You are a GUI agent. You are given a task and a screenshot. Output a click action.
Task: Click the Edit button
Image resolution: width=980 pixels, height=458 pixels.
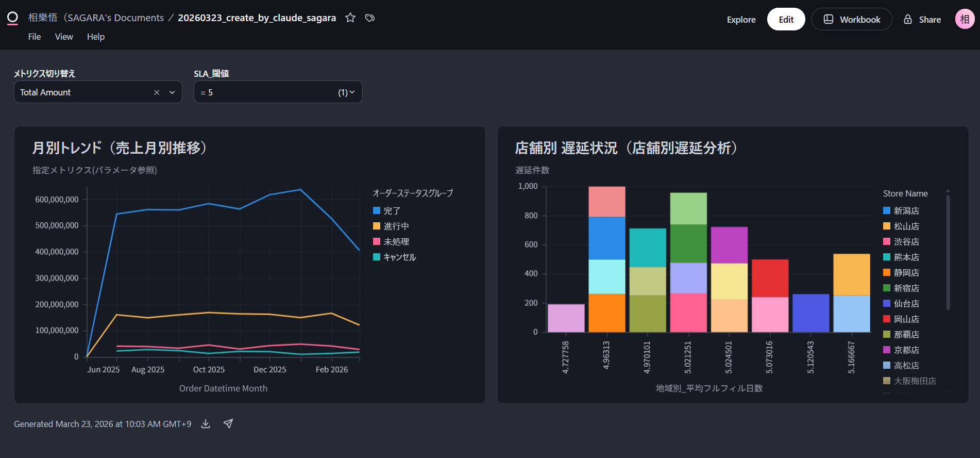pos(786,20)
